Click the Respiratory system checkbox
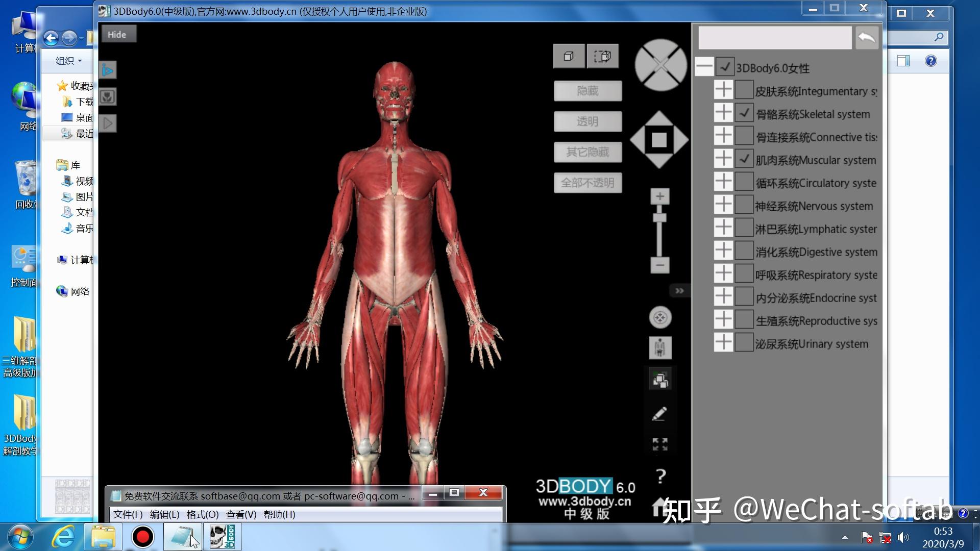The image size is (980, 551). [744, 273]
